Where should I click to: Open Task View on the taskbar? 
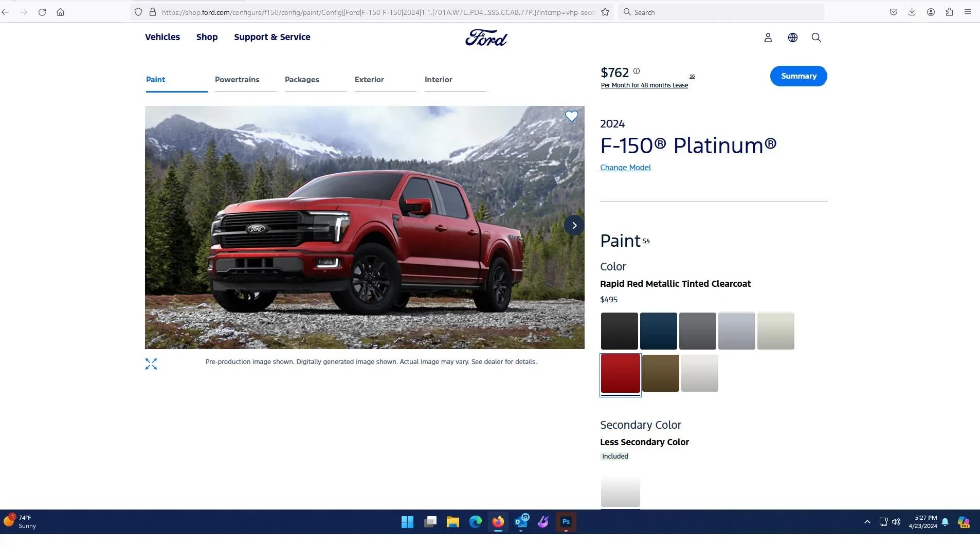pos(430,522)
